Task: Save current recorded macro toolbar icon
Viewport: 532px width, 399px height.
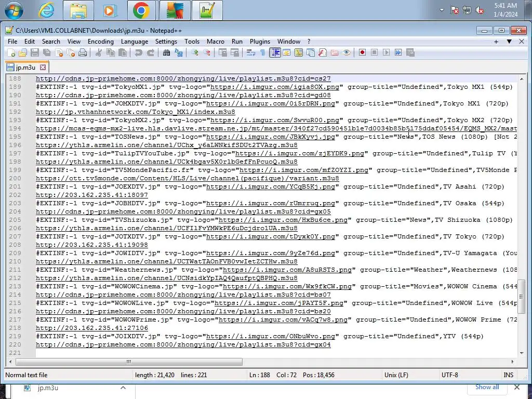Action: click(x=410, y=52)
